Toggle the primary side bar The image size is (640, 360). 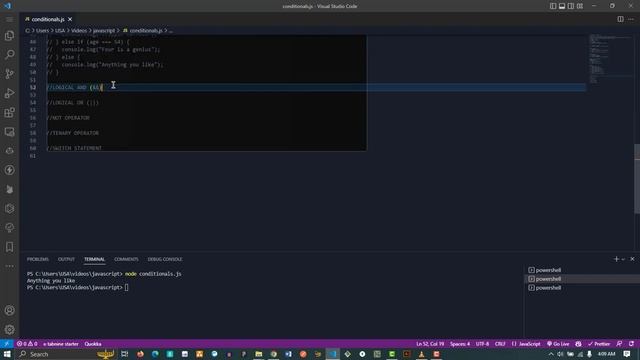click(553, 6)
